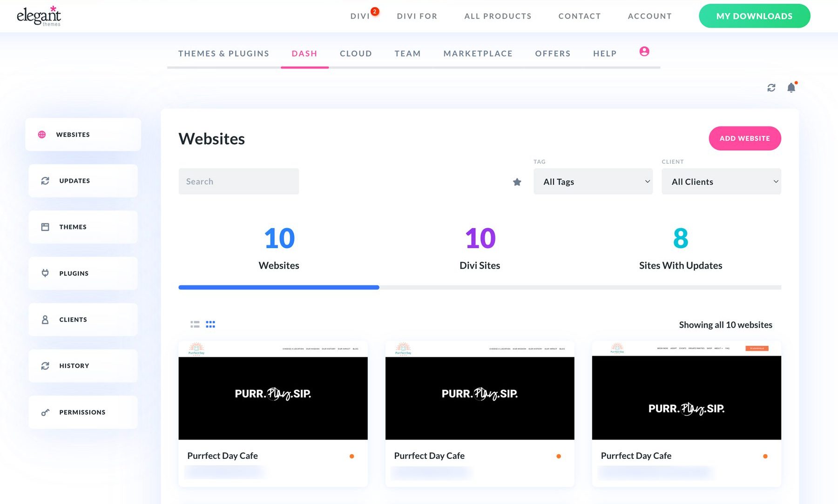Switch to list view of websites
The height and width of the screenshot is (504, 838).
coord(195,324)
